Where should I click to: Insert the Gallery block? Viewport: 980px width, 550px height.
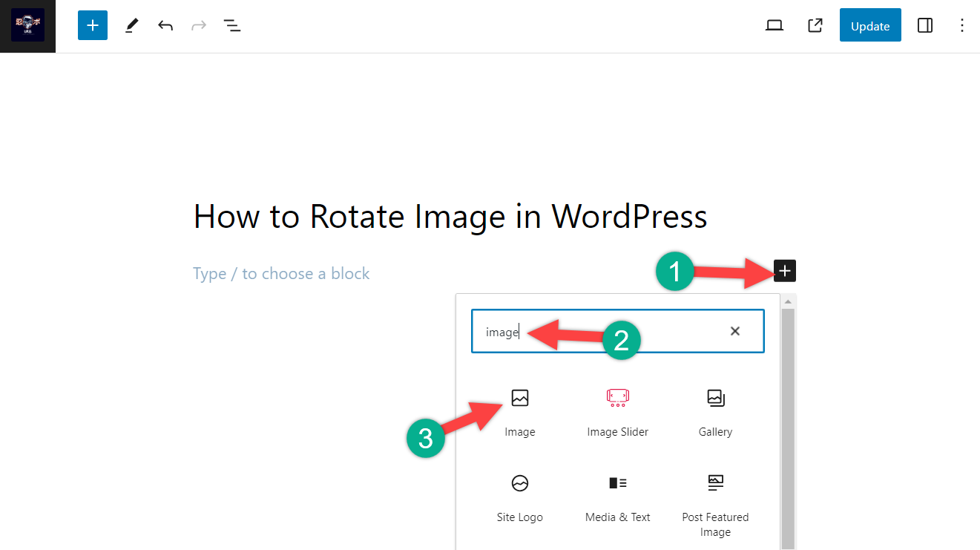point(715,412)
